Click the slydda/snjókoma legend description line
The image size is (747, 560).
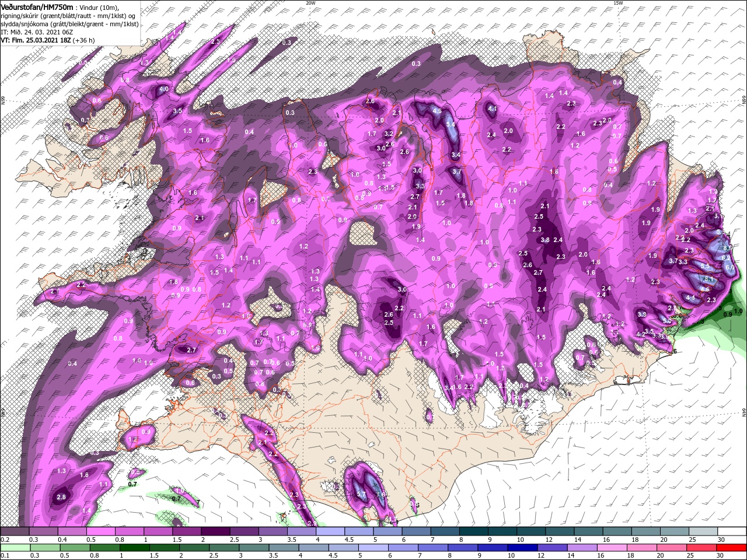(69, 24)
